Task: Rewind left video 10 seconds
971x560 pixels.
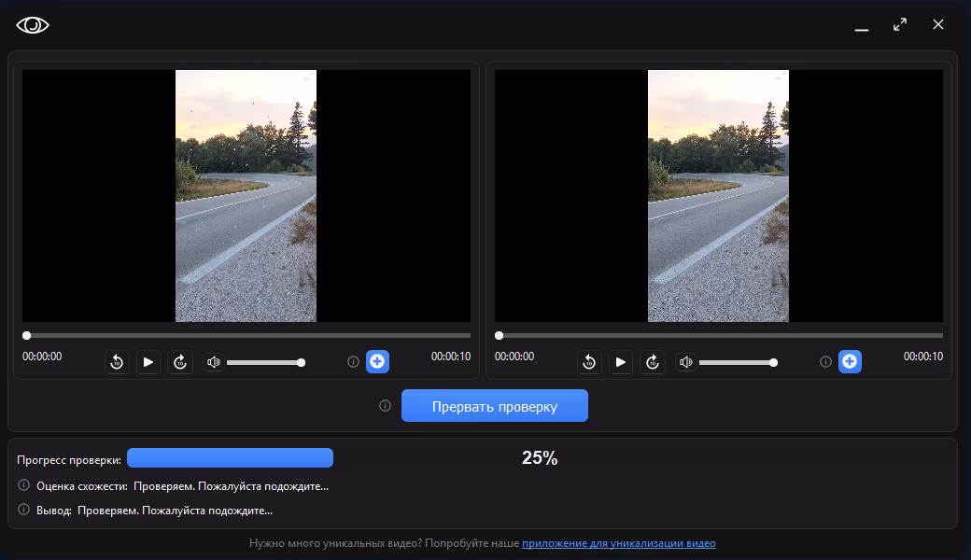Action: 117,362
